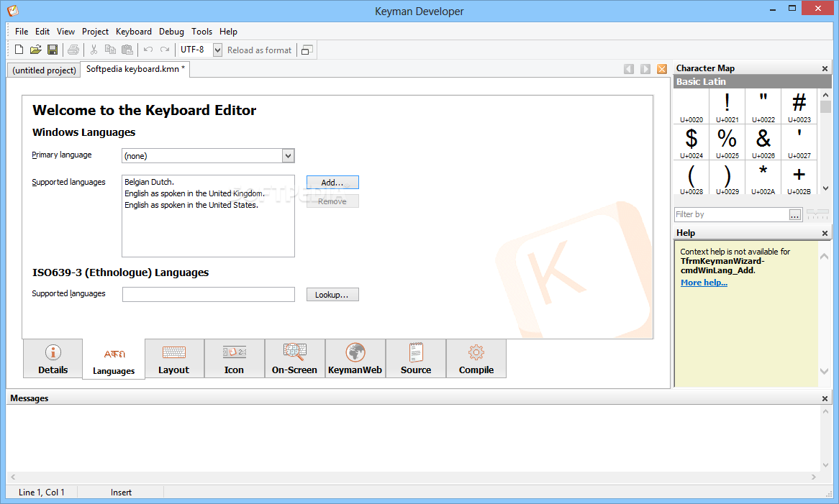Select the quotation mark character U+0022
The image size is (839, 504).
[763, 106]
